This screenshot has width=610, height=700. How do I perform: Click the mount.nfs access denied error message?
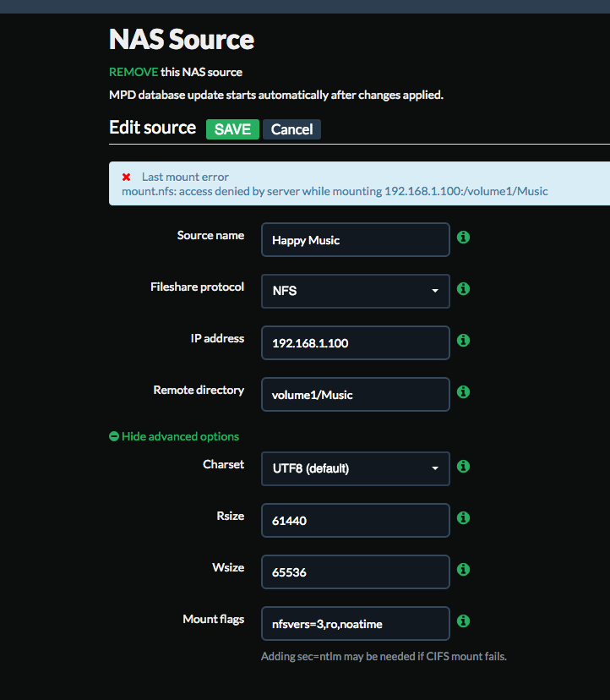pos(335,192)
